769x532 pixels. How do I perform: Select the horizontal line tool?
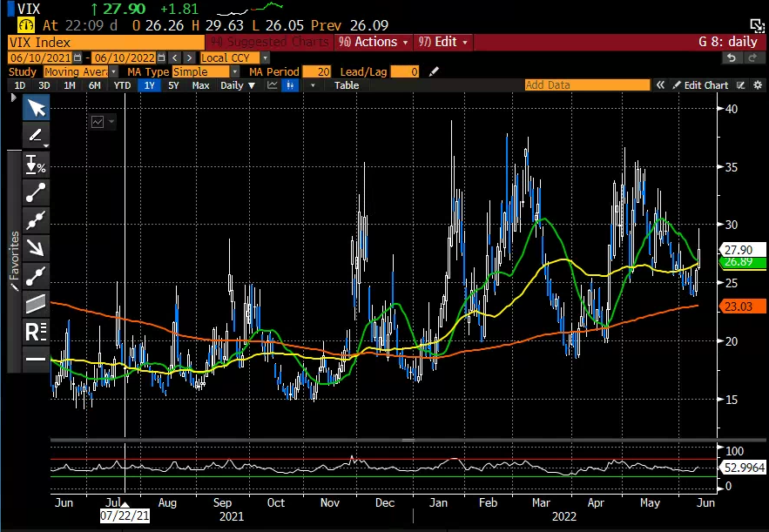click(x=36, y=359)
